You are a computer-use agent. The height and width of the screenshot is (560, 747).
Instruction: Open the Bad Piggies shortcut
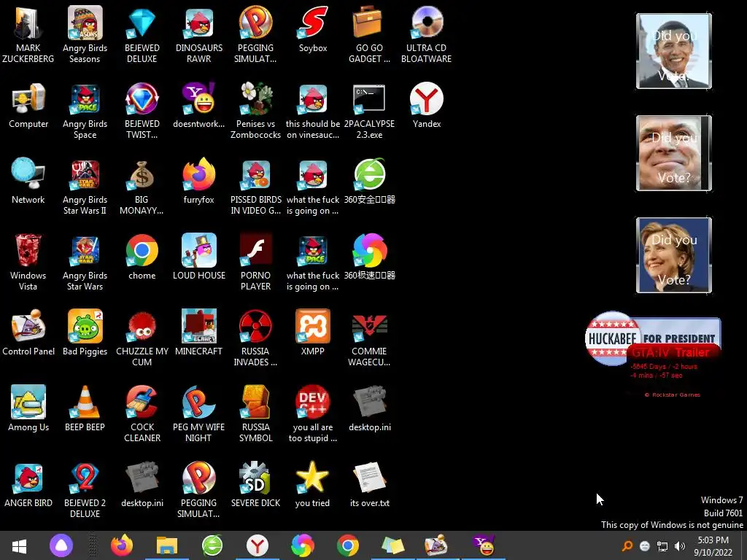[x=85, y=332]
